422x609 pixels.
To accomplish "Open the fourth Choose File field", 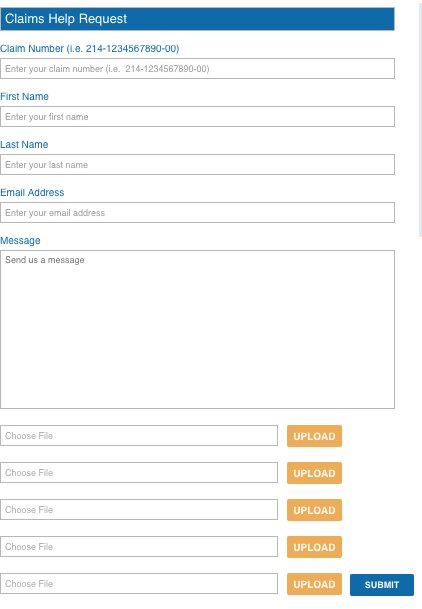I will click(x=139, y=546).
